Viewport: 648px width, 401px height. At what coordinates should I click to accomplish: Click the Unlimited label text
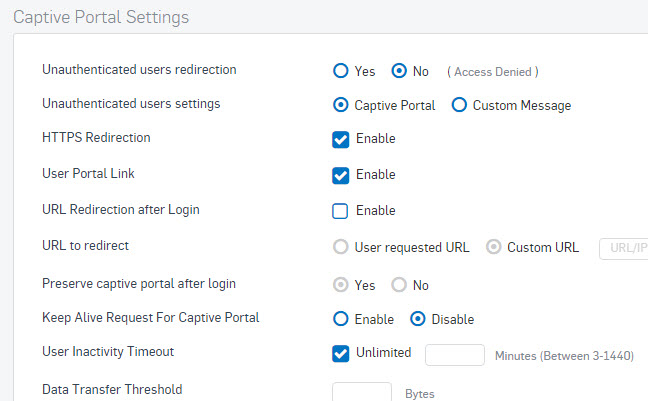coord(384,353)
